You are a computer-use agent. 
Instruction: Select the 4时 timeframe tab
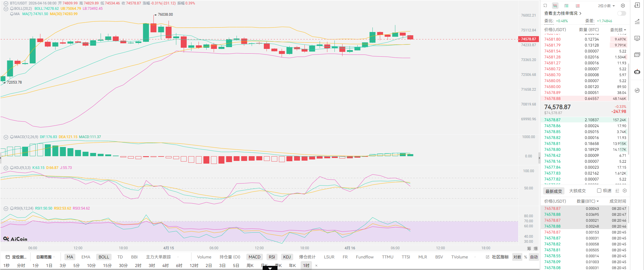click(165, 266)
